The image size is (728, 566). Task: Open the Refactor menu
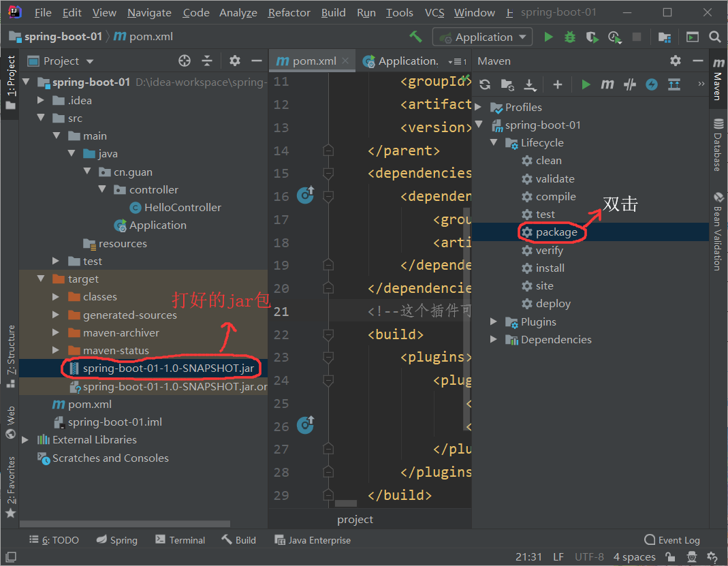pos(289,12)
